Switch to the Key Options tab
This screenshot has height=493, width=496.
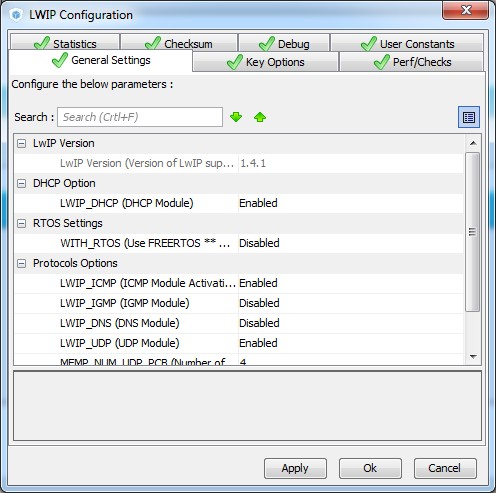point(266,62)
